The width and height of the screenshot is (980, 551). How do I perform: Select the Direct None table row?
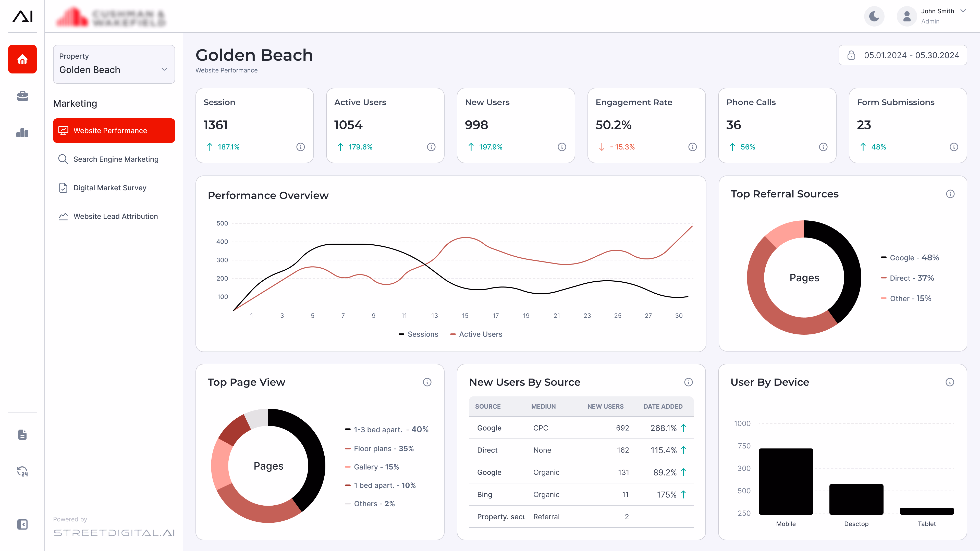[581, 450]
